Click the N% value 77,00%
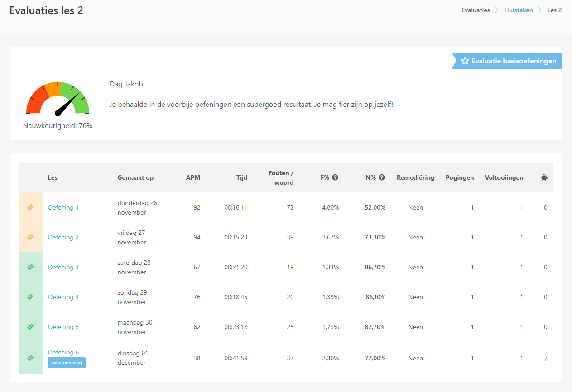572x392 pixels. (375, 358)
